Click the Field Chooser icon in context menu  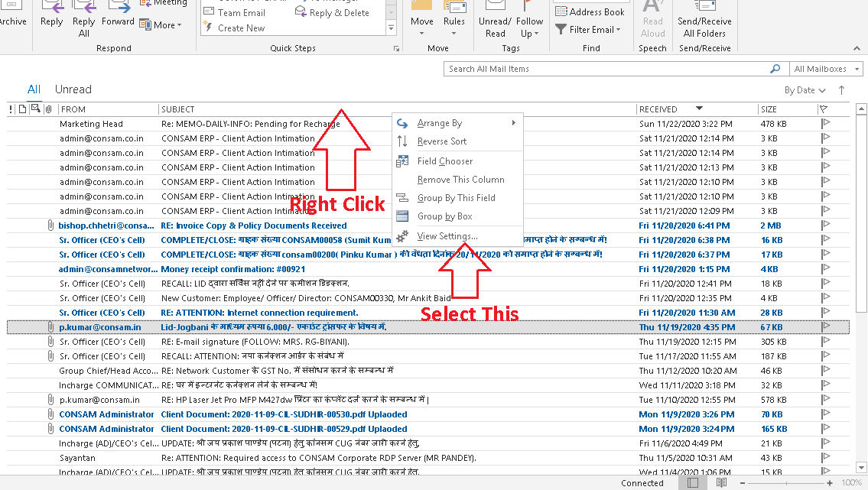[403, 161]
